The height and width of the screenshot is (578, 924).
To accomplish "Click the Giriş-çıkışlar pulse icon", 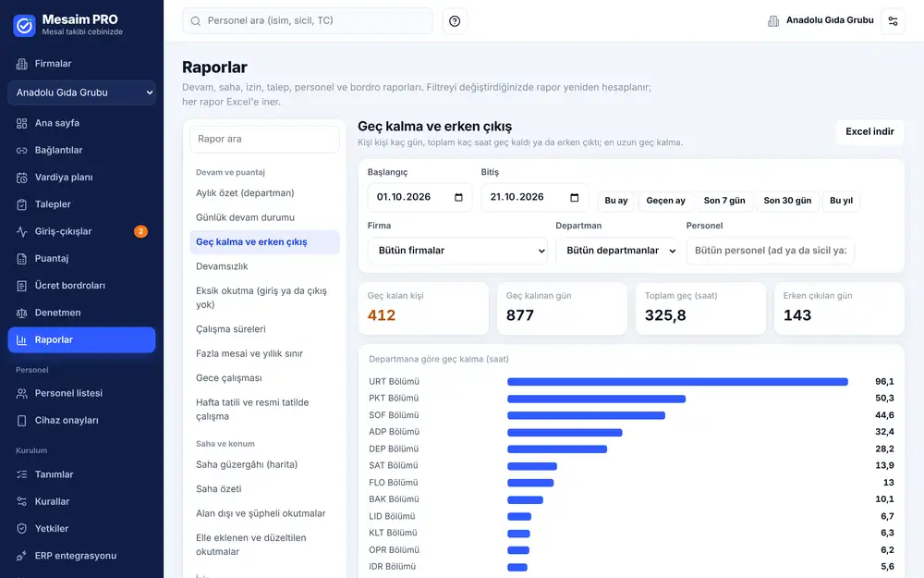I will click(x=22, y=232).
